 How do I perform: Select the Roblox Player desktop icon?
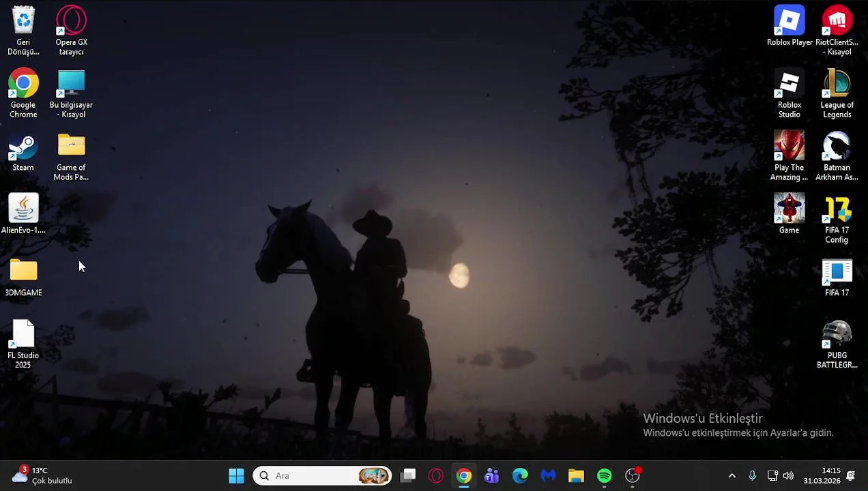(790, 27)
